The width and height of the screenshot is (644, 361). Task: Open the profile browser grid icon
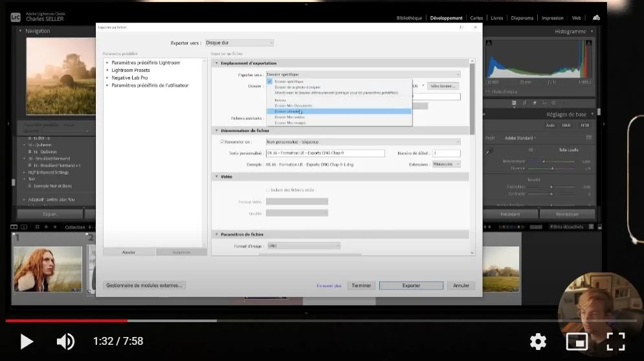tap(588, 138)
